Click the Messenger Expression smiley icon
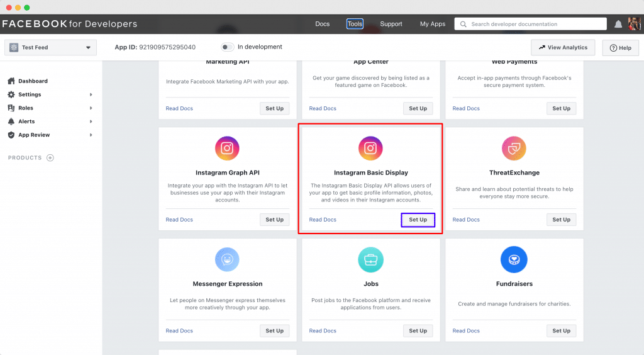 (227, 259)
